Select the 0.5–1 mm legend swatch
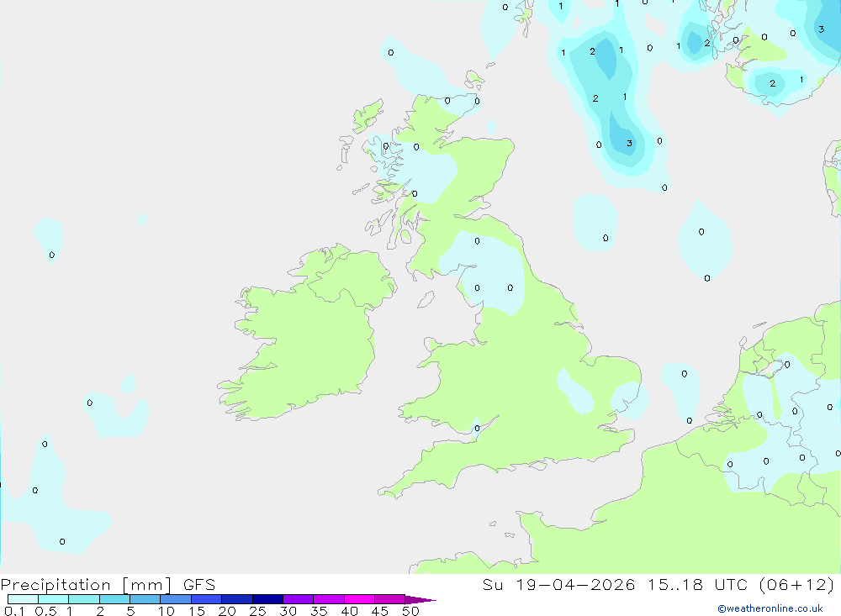The width and height of the screenshot is (841, 616). click(x=53, y=599)
